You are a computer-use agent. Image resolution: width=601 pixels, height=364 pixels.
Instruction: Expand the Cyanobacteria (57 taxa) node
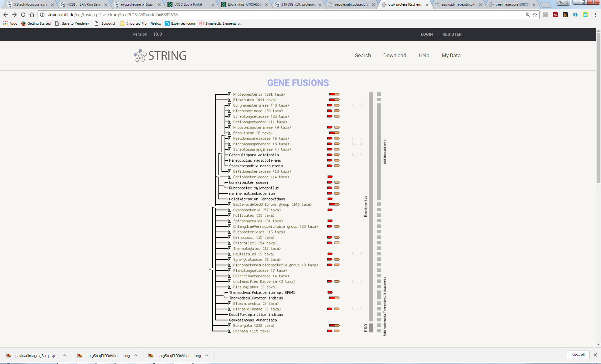coord(229,210)
